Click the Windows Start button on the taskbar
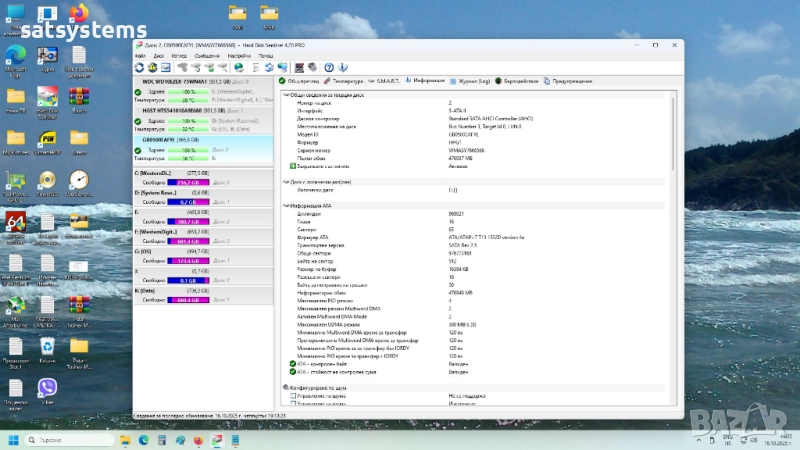 (x=14, y=440)
